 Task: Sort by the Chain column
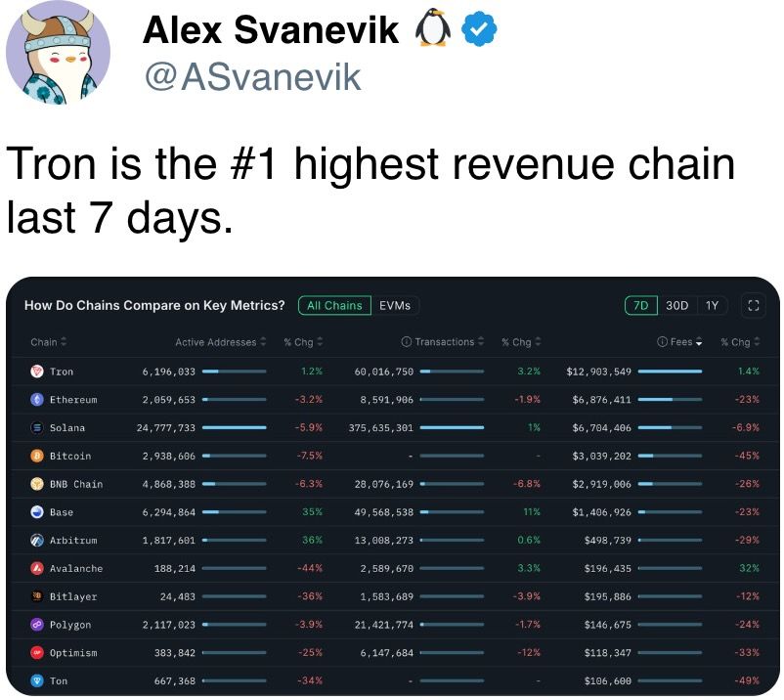49,342
